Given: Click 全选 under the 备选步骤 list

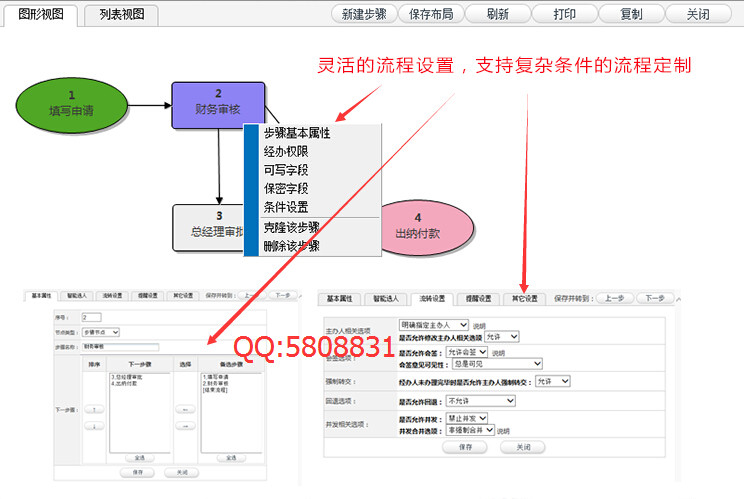Looking at the screenshot, I should point(231,458).
